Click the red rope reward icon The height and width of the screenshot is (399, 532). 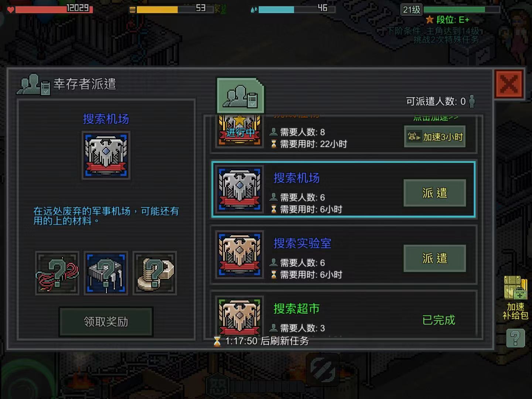57,273
